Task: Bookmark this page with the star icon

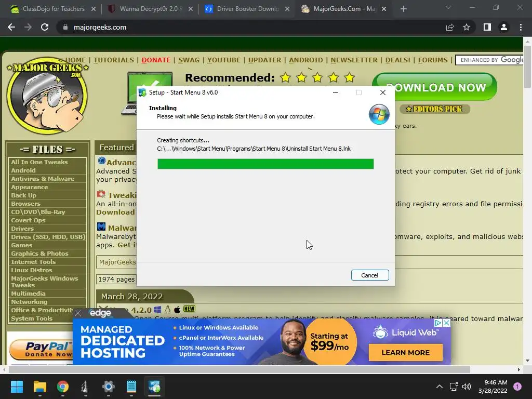Action: click(x=467, y=27)
